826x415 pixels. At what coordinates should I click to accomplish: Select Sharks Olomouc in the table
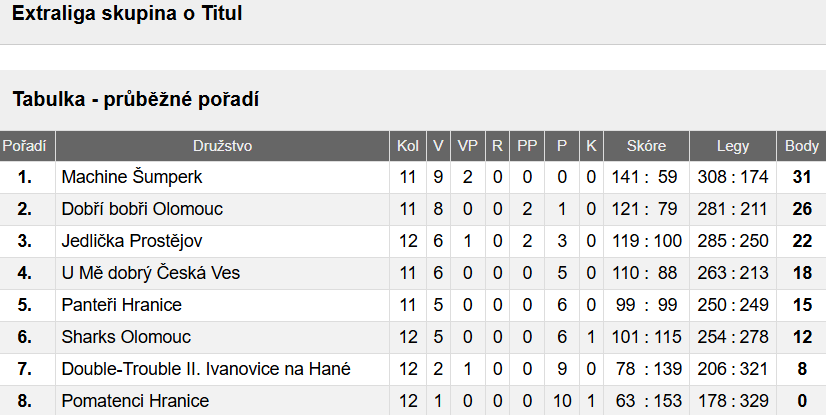coord(126,337)
